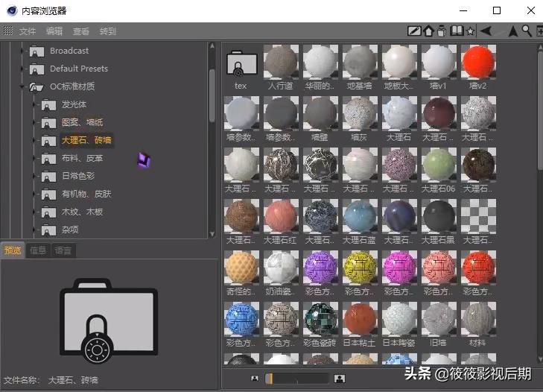543x392 pixels.
Task: Click the favorites star icon
Action: point(470,31)
